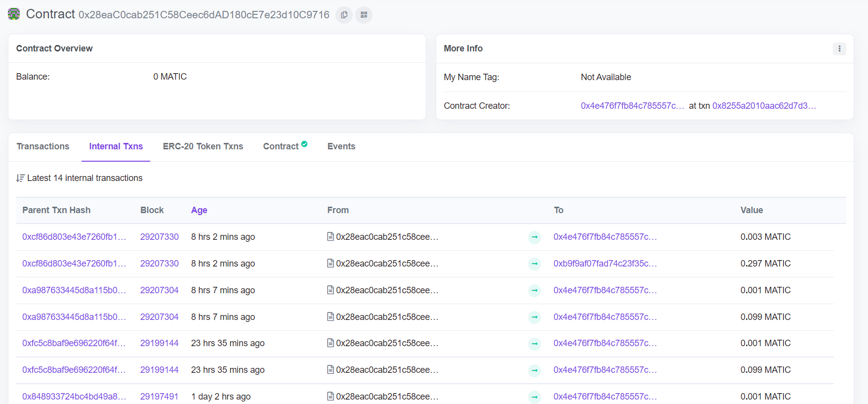
Task: Click the contract file icon in 0.297 MATIC row
Action: [331, 263]
